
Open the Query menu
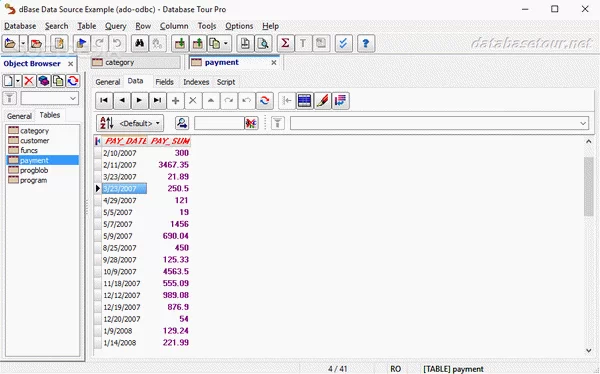(x=116, y=26)
